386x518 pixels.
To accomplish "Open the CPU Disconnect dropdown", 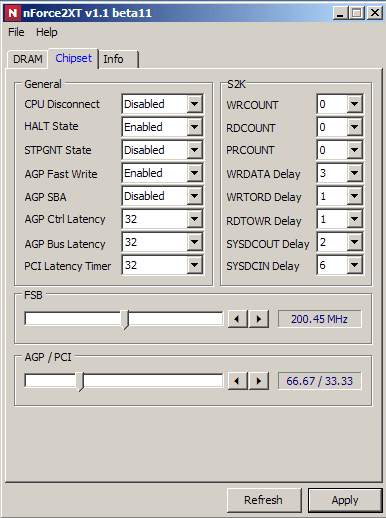I will 162,104.
